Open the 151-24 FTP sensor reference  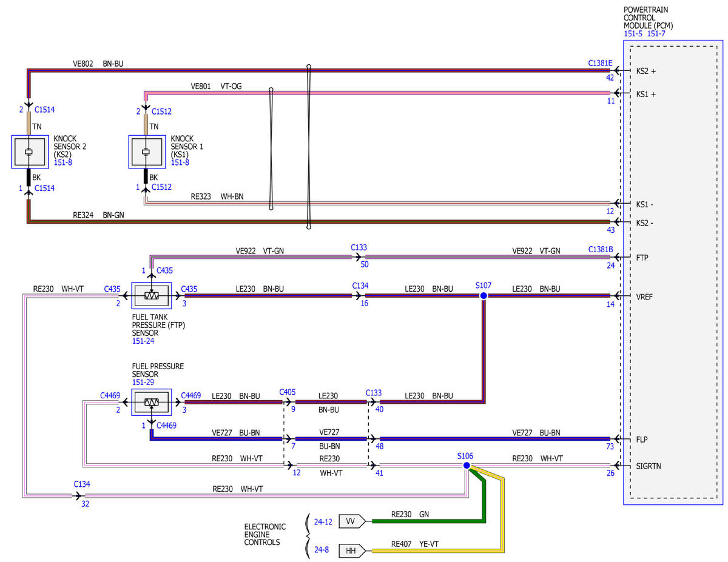143,341
